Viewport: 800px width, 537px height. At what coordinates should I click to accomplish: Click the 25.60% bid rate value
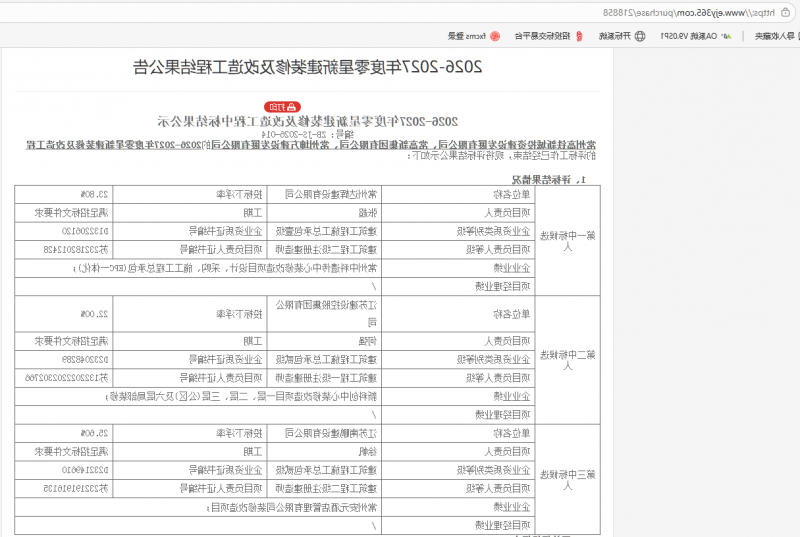click(x=94, y=433)
